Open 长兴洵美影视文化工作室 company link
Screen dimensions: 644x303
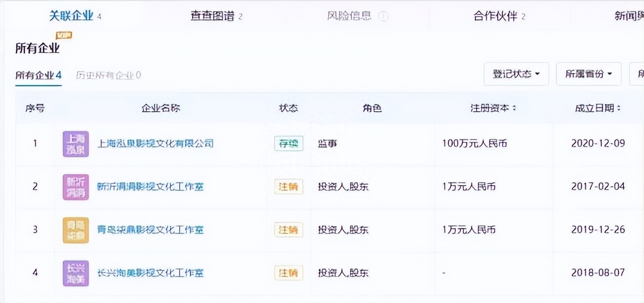coord(150,273)
